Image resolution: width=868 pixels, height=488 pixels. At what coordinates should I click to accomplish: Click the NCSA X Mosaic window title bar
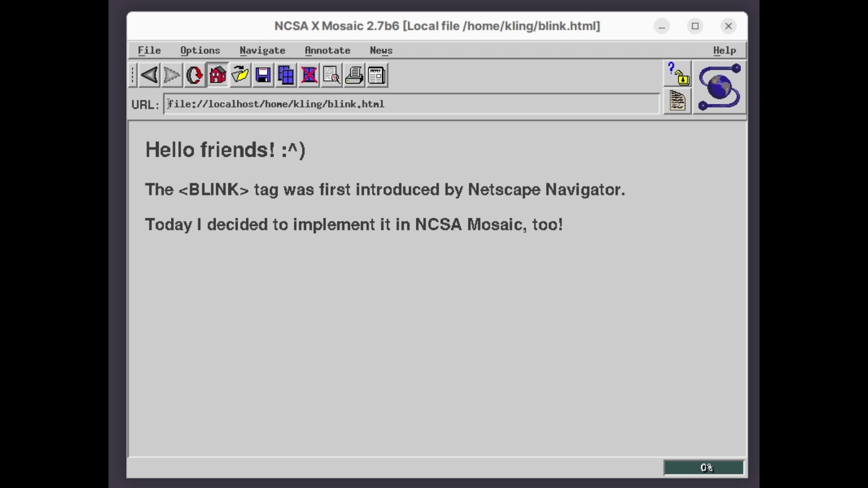coord(437,26)
